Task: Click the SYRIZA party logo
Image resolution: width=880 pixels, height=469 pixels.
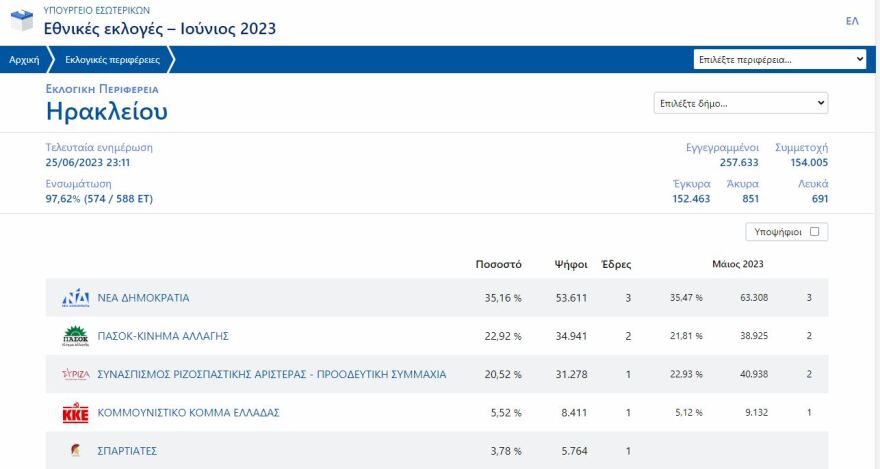Action: (76, 374)
